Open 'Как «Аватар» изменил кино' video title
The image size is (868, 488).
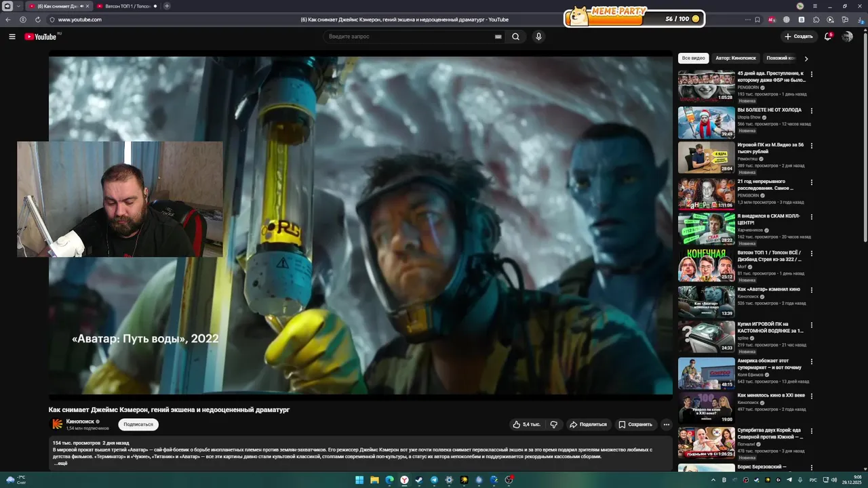[768, 289]
